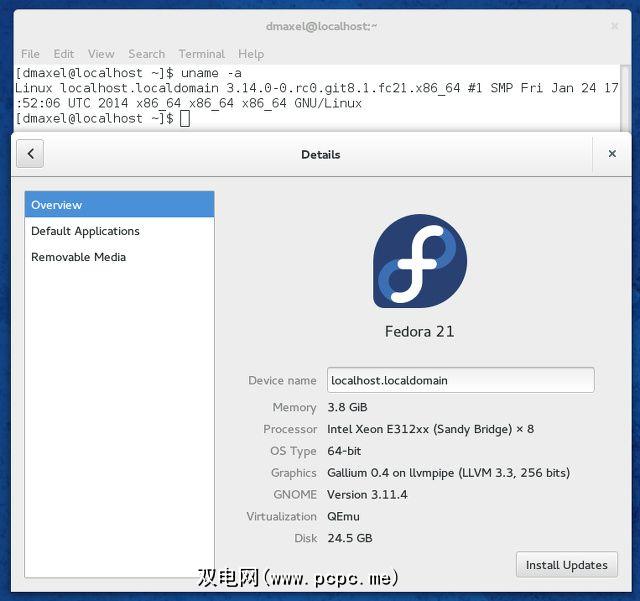Viewport: 640px width, 601px height.
Task: Open the terminal Help menu
Action: coord(251,54)
